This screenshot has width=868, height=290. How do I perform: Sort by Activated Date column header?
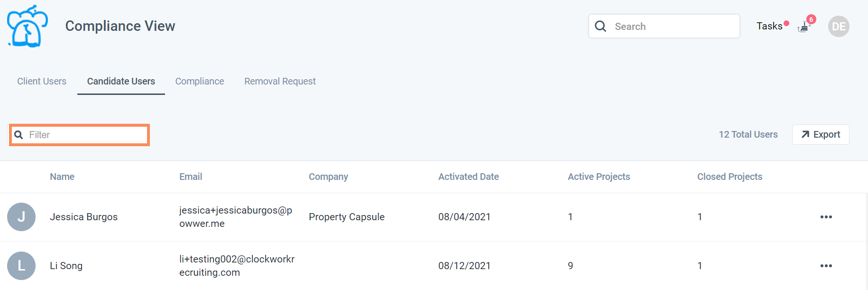(468, 177)
